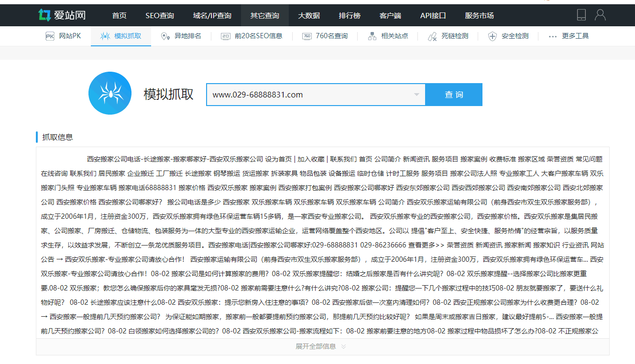Screen dimensions: 635x364
Task: Open the mobile version phone icon
Action: tap(581, 15)
